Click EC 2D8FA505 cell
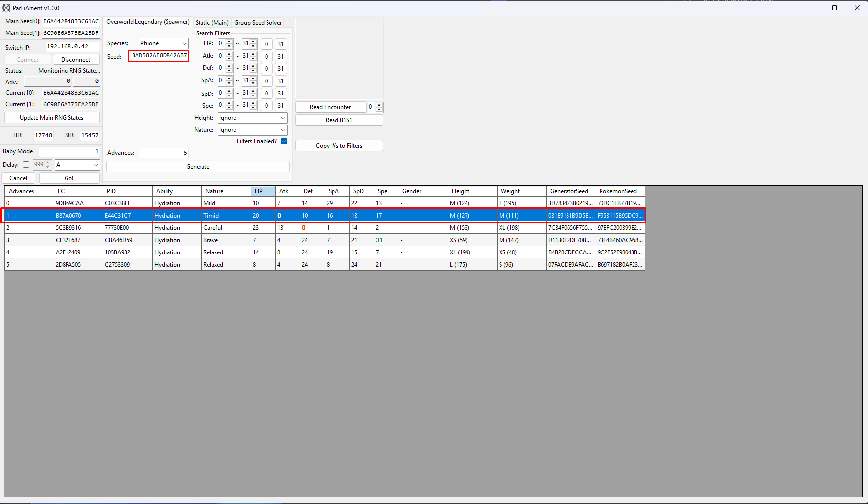868x504 pixels. 78,265
